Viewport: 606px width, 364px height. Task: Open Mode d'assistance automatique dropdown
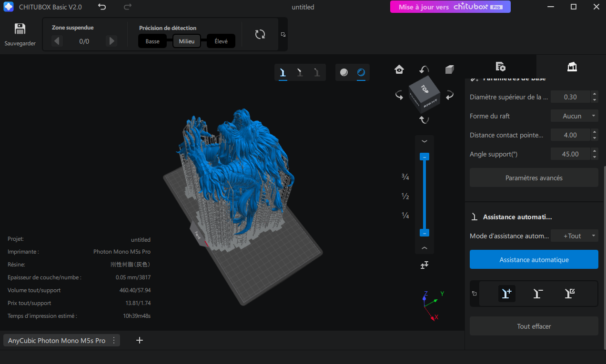click(x=574, y=236)
